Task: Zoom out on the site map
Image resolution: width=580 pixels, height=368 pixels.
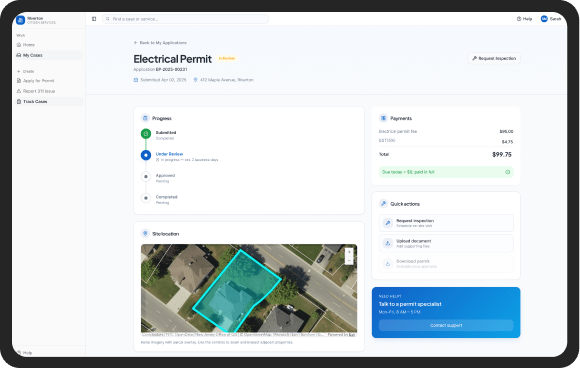Action: tap(349, 260)
